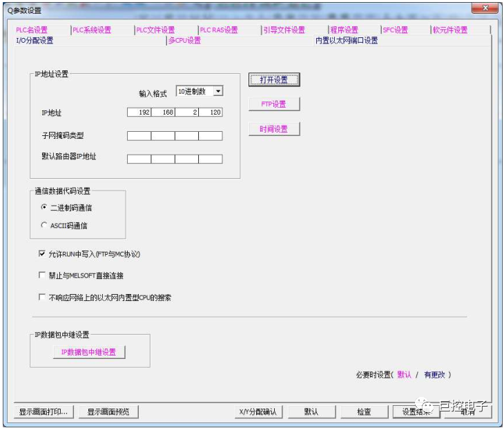Switch to PLC名设置 tab
The width and height of the screenshot is (504, 428).
pyautogui.click(x=32, y=30)
